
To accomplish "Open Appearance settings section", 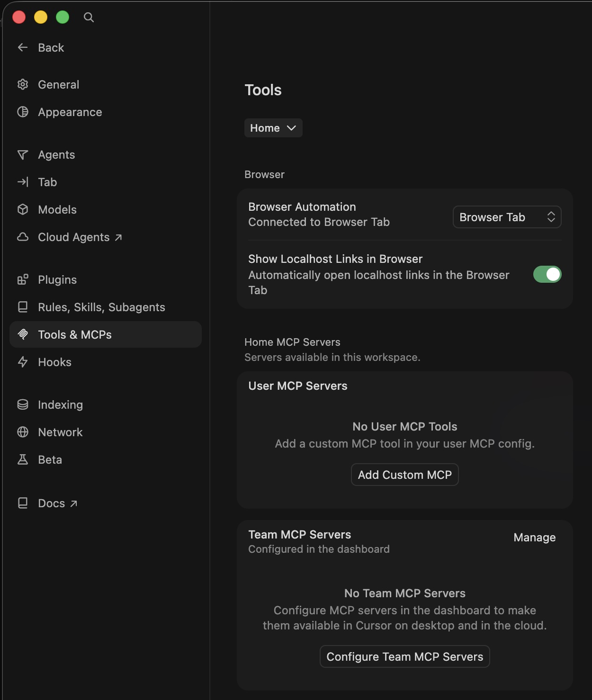I will [106, 112].
